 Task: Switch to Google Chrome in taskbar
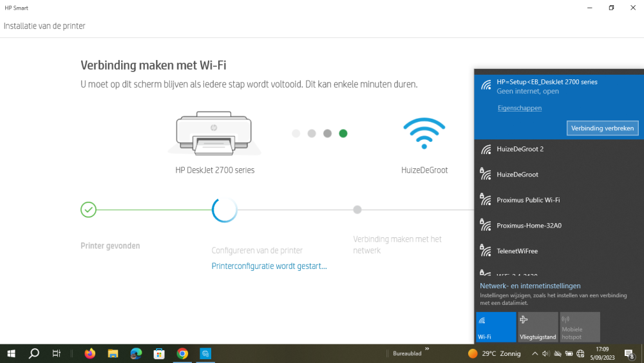coord(182,353)
